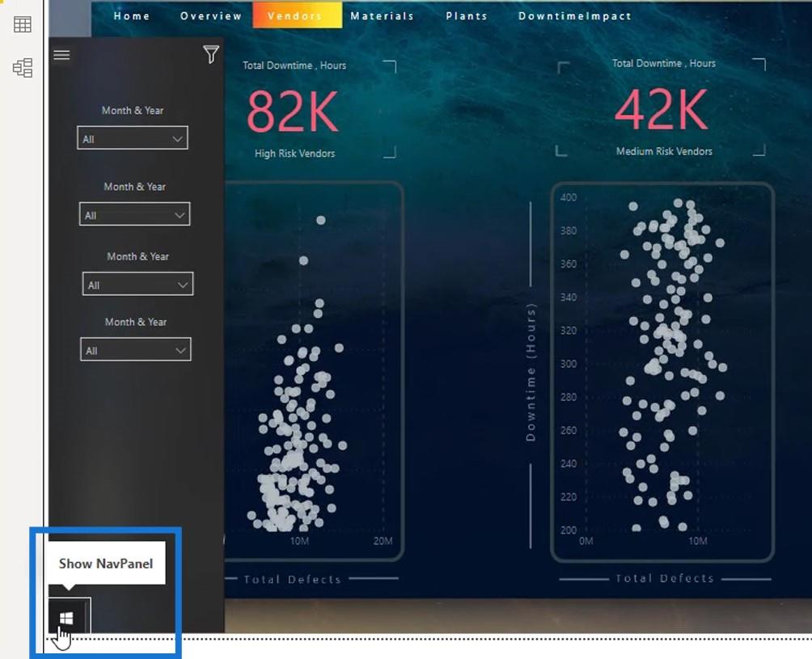Open the Materials tab
Viewport: 812px width, 659px height.
[383, 16]
